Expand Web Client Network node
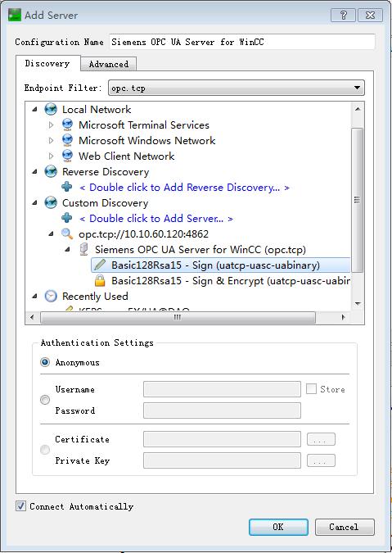The image size is (392, 553). pos(51,156)
